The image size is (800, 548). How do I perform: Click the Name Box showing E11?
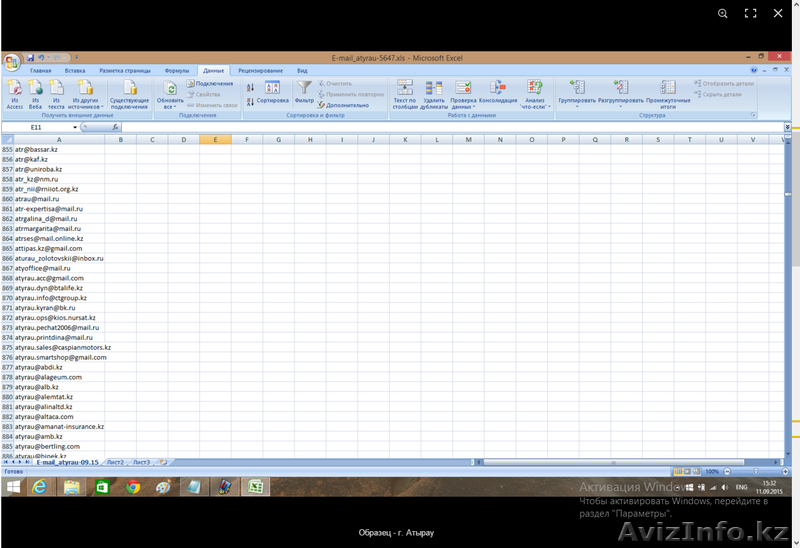click(x=38, y=128)
